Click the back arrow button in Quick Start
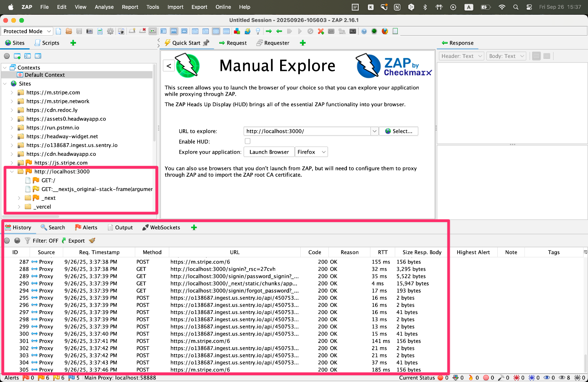588x382 pixels. pos(169,65)
